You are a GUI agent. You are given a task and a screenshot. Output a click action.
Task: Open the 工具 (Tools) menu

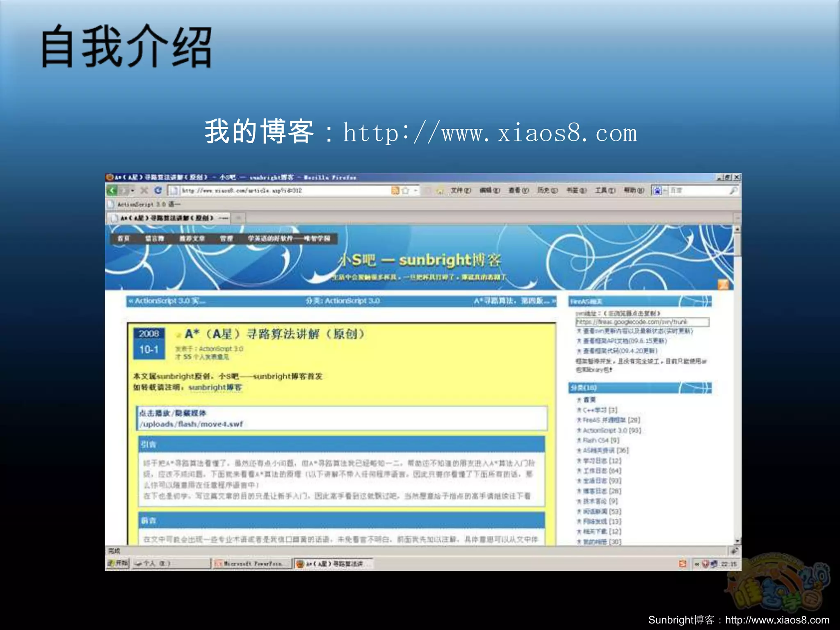click(605, 190)
